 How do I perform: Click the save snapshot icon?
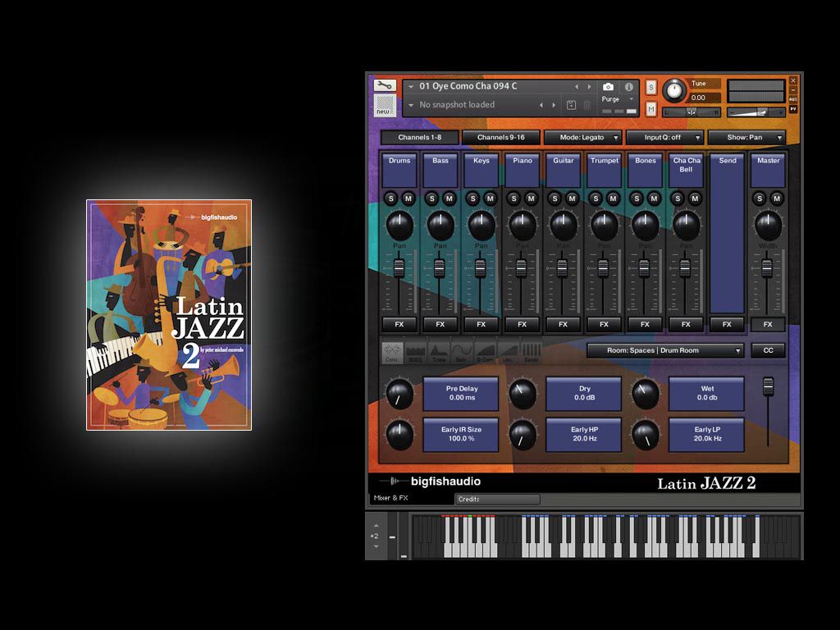(x=571, y=105)
